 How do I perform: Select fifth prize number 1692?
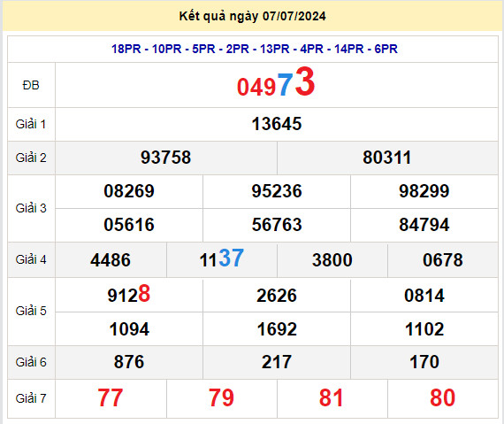(277, 329)
